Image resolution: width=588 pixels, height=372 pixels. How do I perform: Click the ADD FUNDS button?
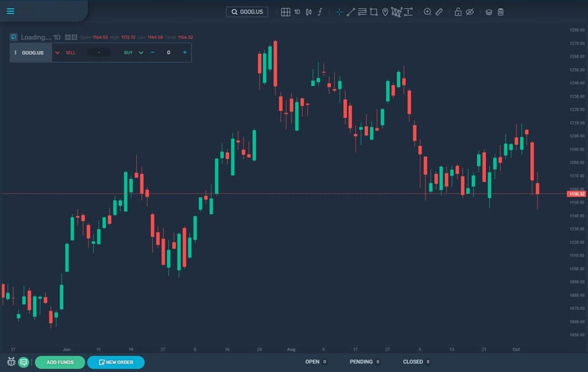59,362
